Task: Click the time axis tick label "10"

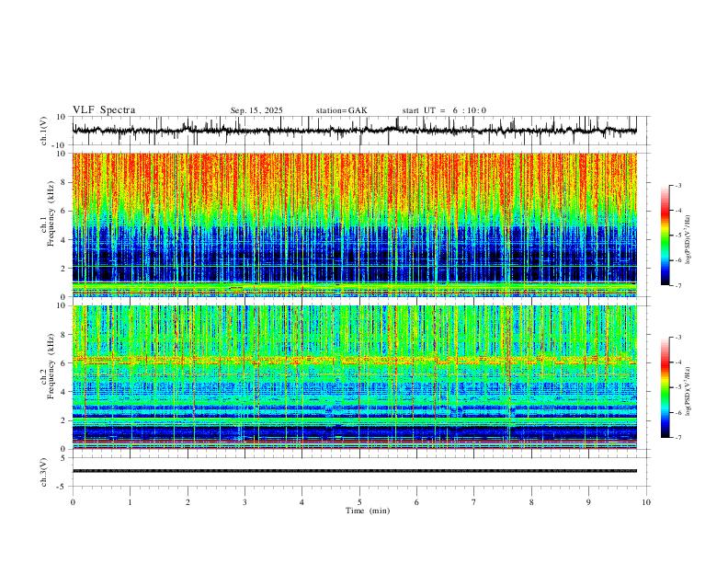Action: click(x=646, y=502)
